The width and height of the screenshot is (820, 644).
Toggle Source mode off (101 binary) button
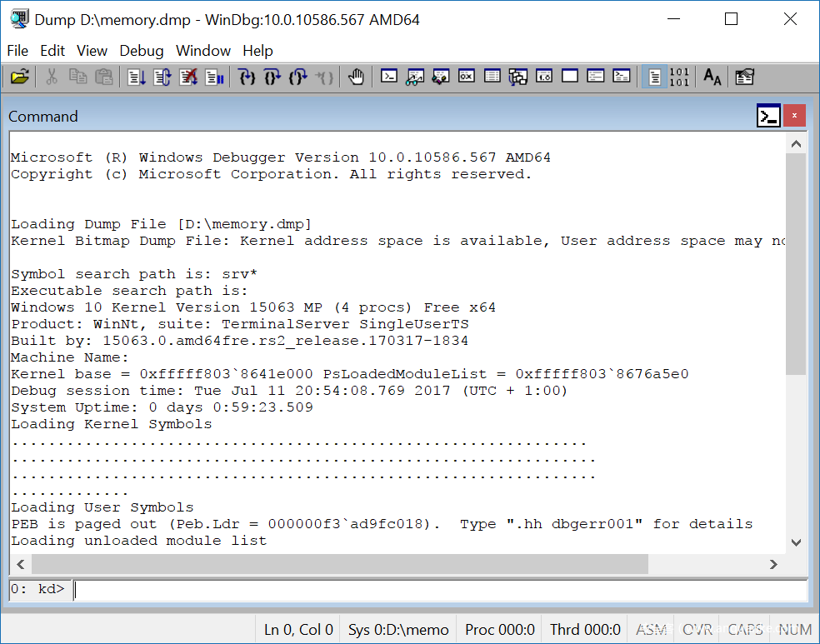click(679, 77)
